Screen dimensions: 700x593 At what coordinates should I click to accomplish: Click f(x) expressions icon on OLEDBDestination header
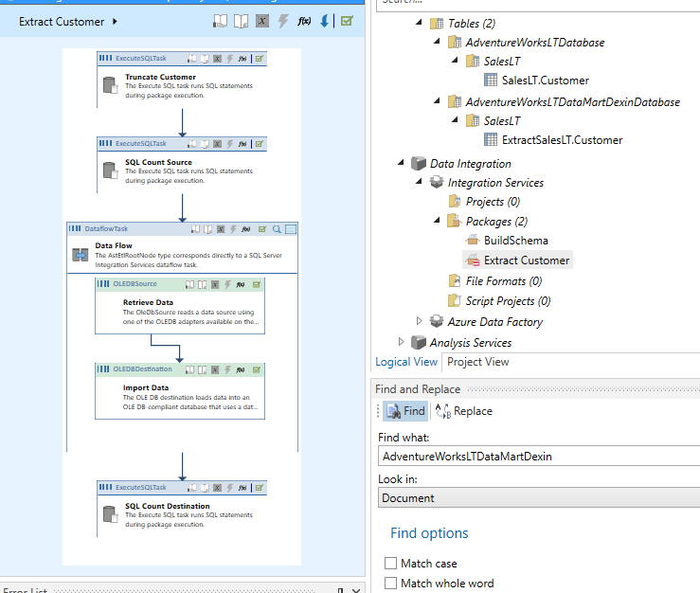pyautogui.click(x=241, y=369)
